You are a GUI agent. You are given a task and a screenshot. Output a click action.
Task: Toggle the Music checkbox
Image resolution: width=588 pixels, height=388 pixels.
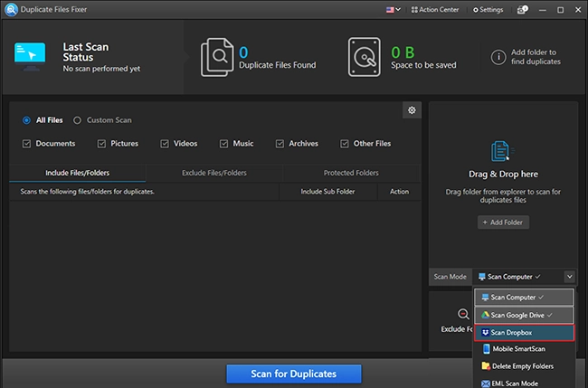click(223, 144)
